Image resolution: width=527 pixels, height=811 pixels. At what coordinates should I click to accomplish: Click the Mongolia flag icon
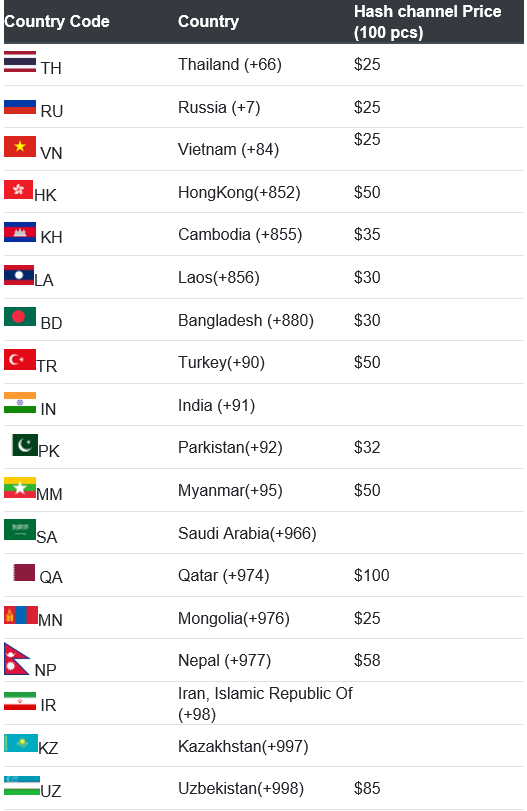tap(21, 615)
